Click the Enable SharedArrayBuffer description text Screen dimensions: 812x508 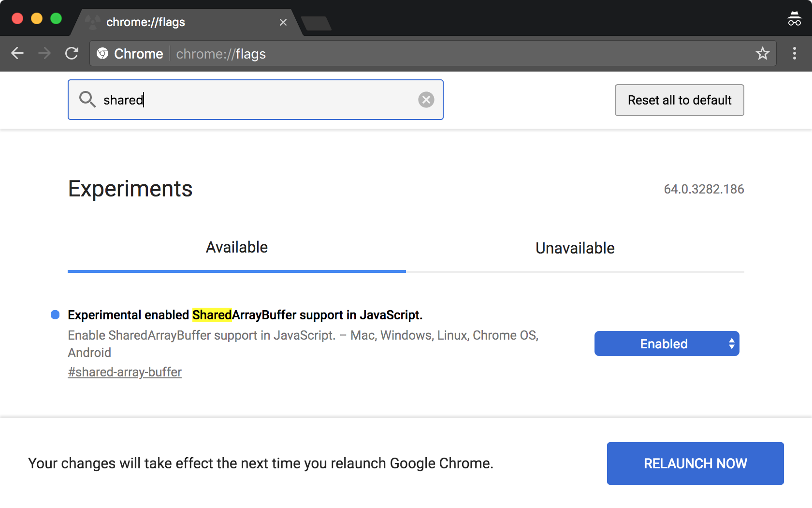pos(303,344)
